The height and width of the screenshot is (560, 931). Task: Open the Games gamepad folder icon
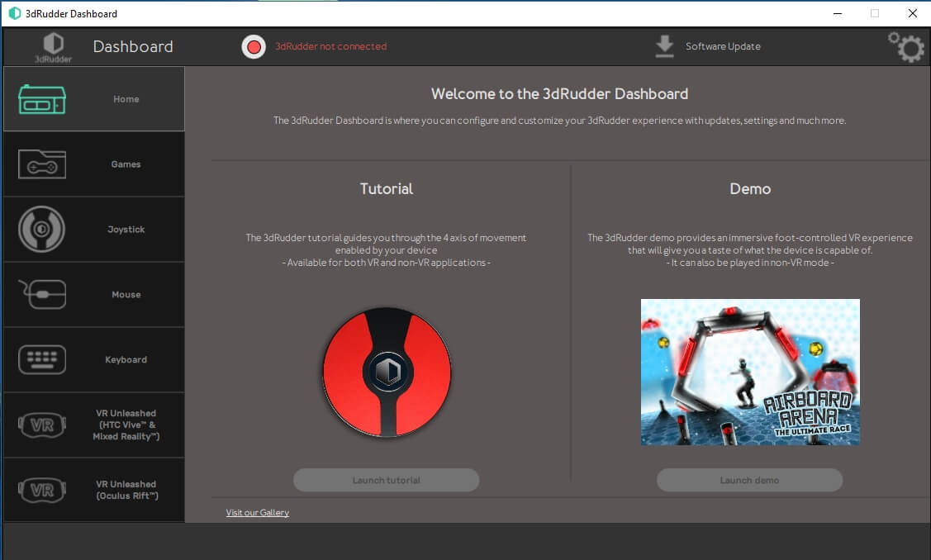click(42, 164)
